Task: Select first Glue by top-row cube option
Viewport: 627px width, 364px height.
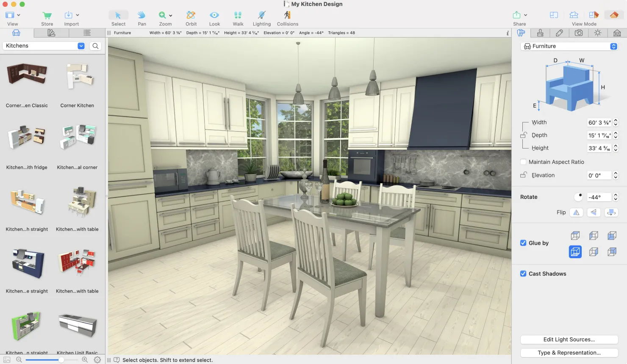Action: [575, 236]
